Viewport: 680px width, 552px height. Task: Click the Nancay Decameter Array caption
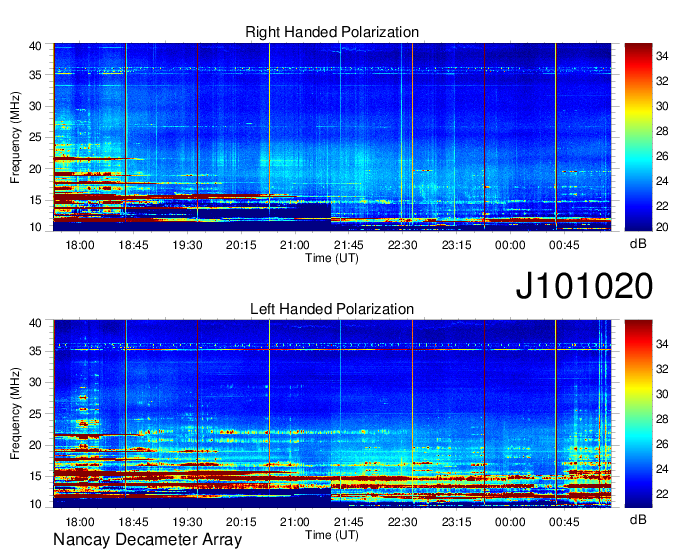(x=147, y=540)
